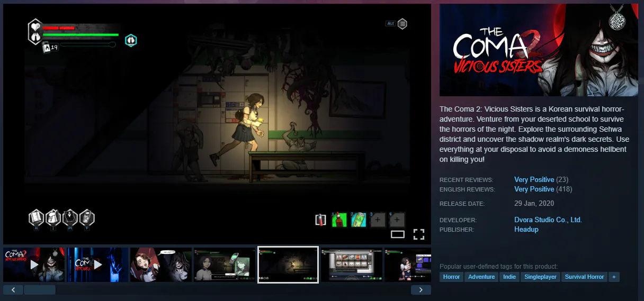This screenshot has width=644, height=301.
Task: Play the first trailer video thumbnail
Action: 34,264
